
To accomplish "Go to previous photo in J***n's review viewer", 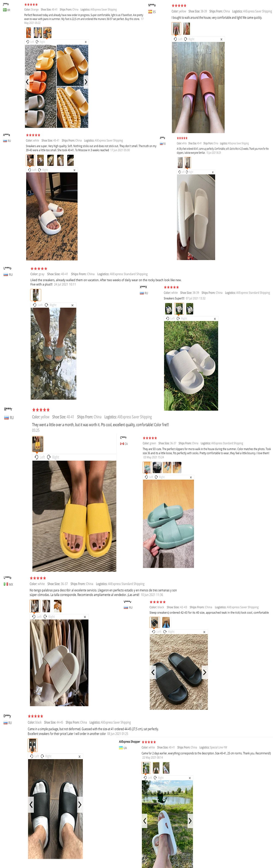I will click(27, 81).
